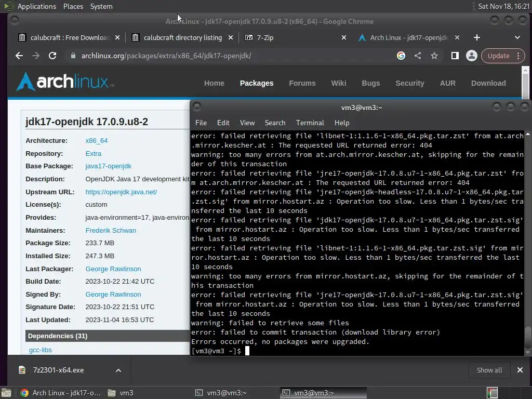Open terminal File menu
The height and width of the screenshot is (399, 532).
[201, 123]
